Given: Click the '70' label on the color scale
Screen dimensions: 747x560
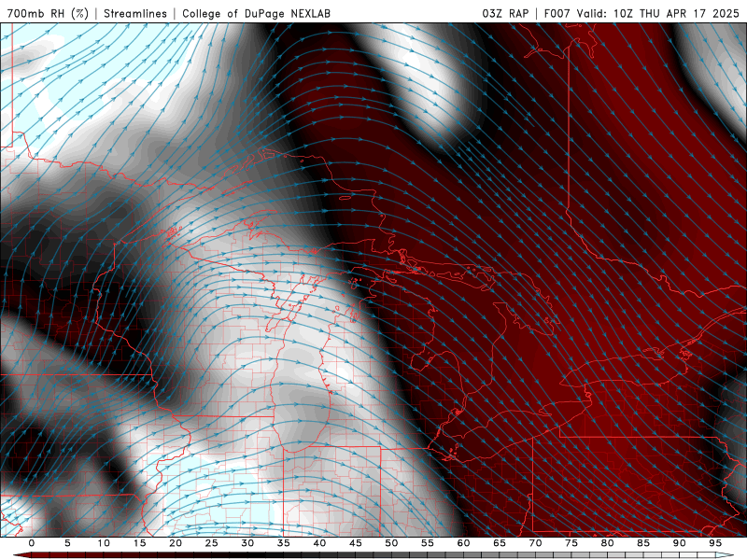Looking at the screenshot, I should coord(535,543).
